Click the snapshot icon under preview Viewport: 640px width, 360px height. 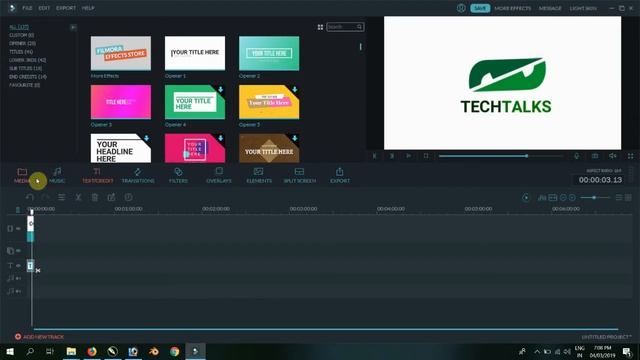point(595,156)
